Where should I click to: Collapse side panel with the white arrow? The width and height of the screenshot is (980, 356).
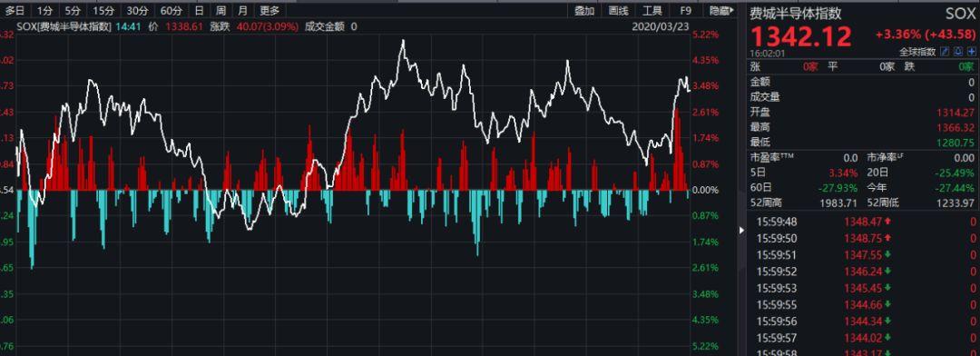[x=742, y=231]
